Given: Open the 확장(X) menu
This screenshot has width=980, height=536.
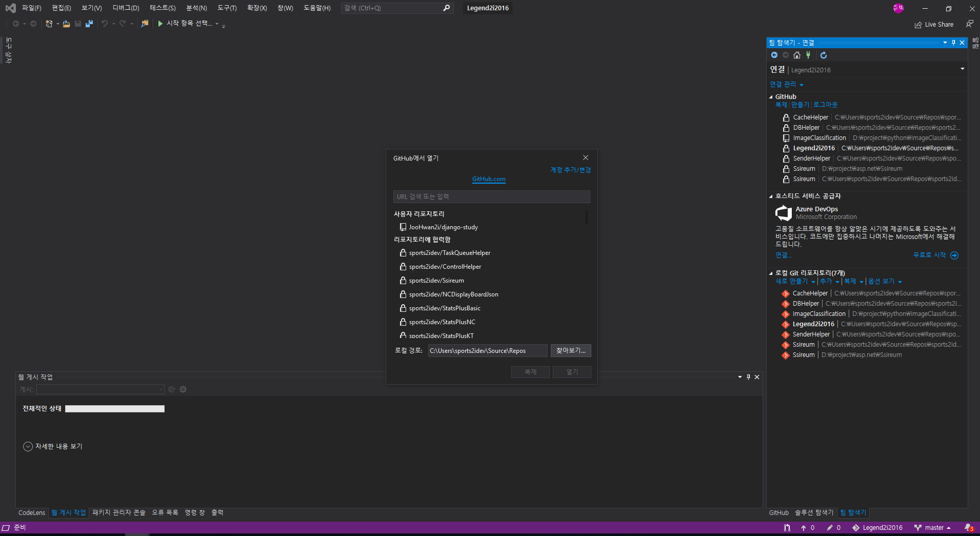Looking at the screenshot, I should point(257,8).
